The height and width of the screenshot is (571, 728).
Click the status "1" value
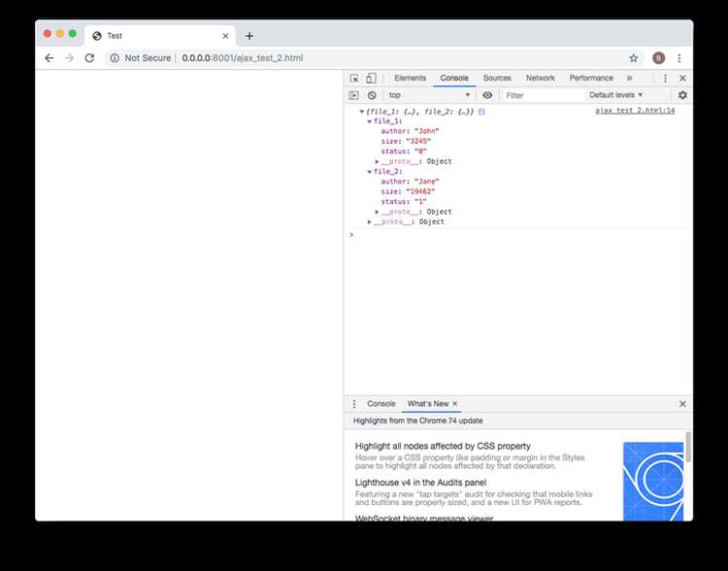pyautogui.click(x=420, y=202)
